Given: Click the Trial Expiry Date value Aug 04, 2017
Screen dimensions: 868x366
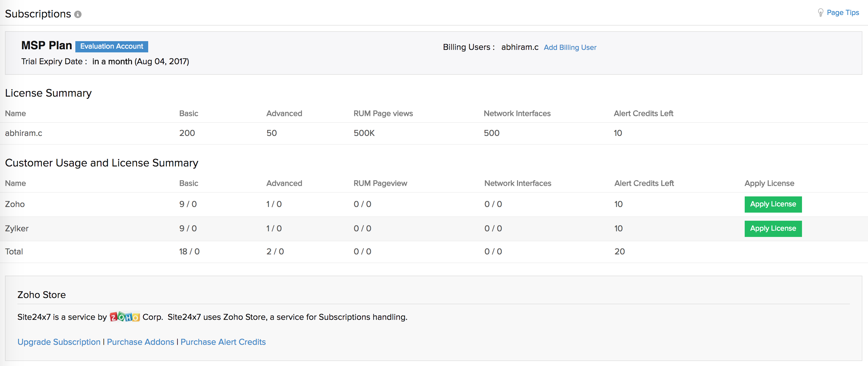Looking at the screenshot, I should [x=163, y=61].
